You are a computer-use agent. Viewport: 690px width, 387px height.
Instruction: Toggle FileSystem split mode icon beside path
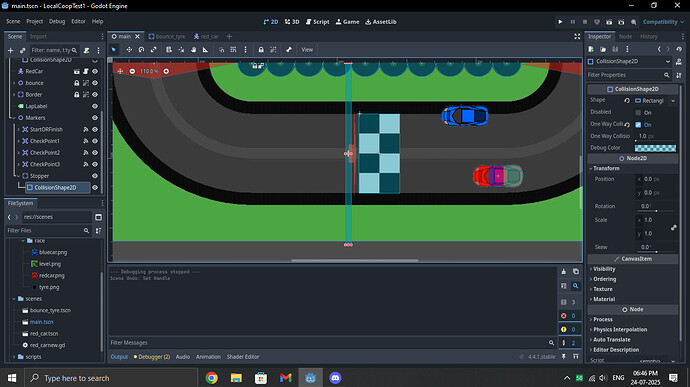99,217
